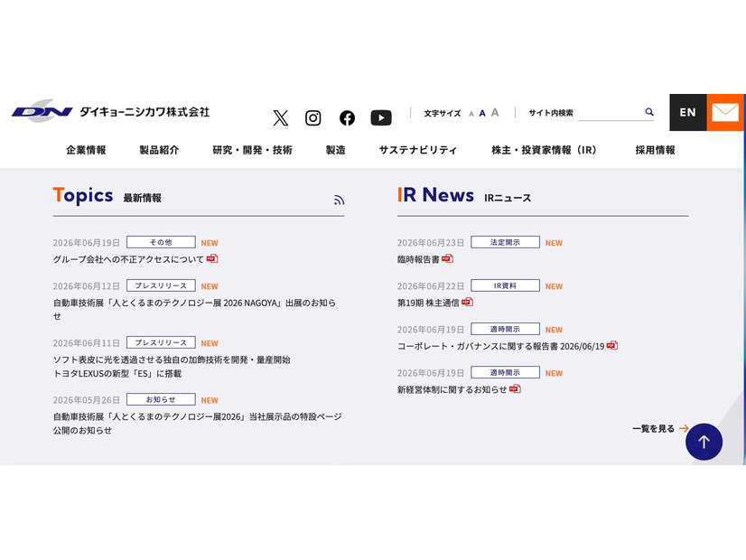The width and height of the screenshot is (746, 560).
Task: Click the date 2026年06月23日
Action: 431,243
